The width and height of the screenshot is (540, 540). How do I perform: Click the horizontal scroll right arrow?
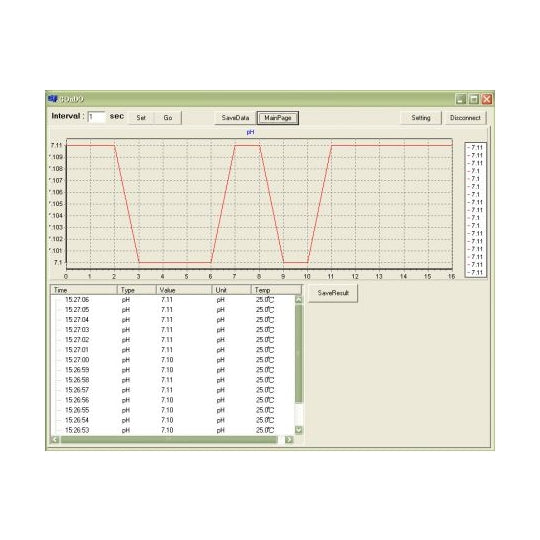pyautogui.click(x=289, y=439)
